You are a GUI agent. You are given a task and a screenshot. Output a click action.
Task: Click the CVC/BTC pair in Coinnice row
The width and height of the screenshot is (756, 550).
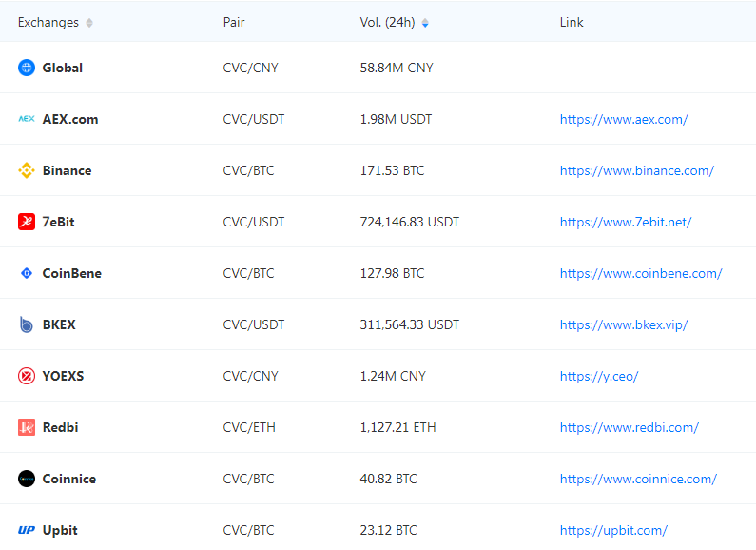(248, 479)
